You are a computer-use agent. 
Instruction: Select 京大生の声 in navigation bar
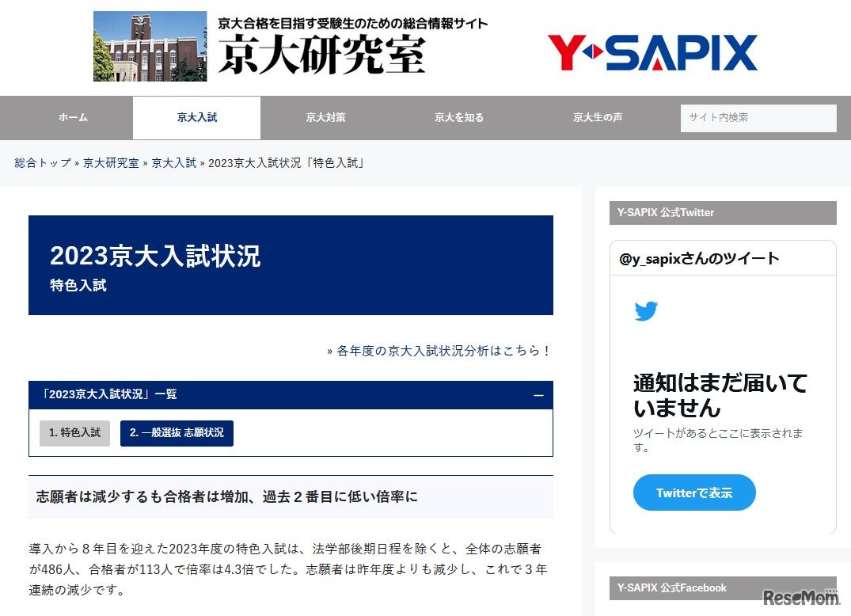[x=598, y=117]
